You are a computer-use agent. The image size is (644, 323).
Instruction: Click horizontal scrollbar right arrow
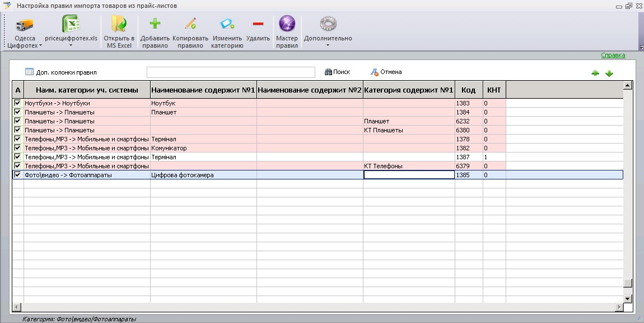click(619, 307)
